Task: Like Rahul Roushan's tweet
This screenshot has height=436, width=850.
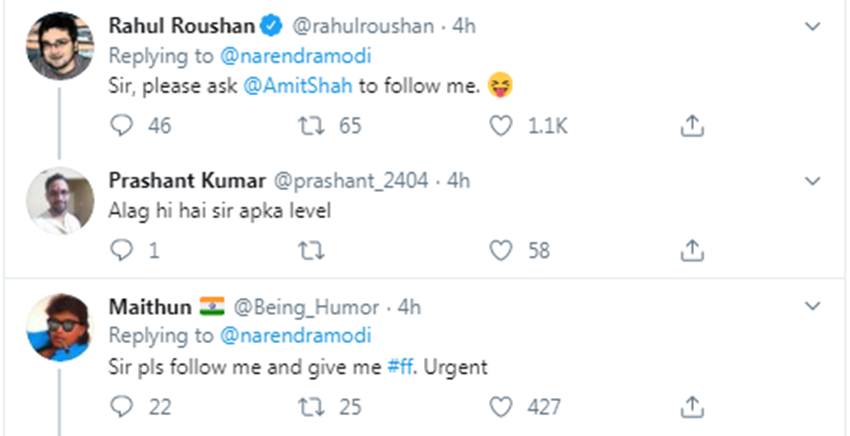Action: [x=501, y=126]
